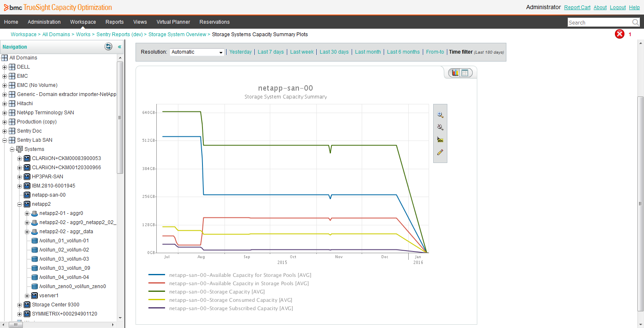Go to Sentry Reports (dev) breadcrumb

tap(120, 35)
